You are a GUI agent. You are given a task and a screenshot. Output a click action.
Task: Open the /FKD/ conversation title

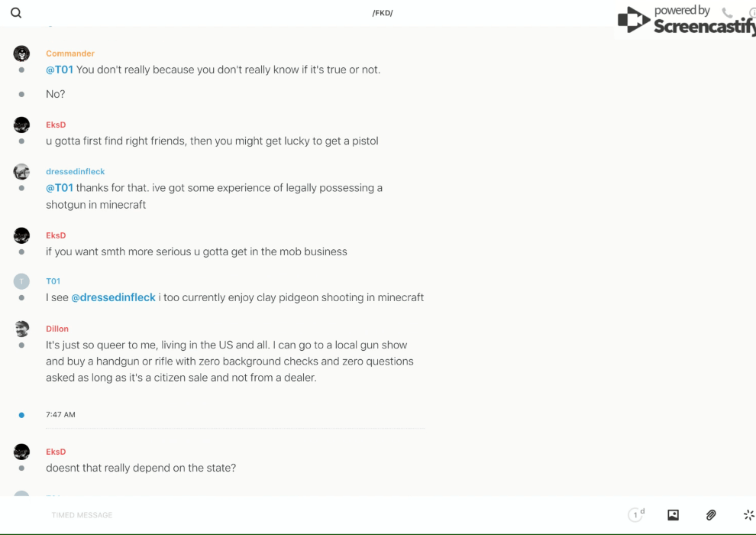(383, 13)
